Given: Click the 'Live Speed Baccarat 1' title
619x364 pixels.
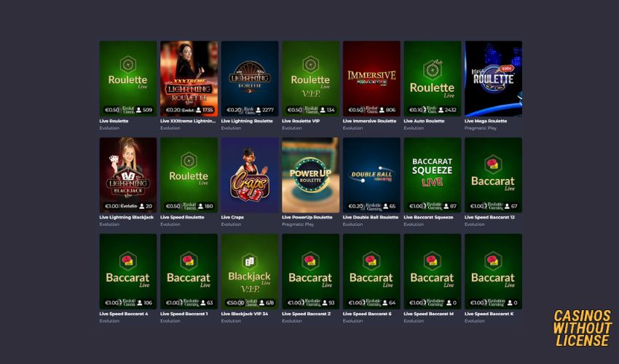Looking at the screenshot, I should click(x=184, y=314).
